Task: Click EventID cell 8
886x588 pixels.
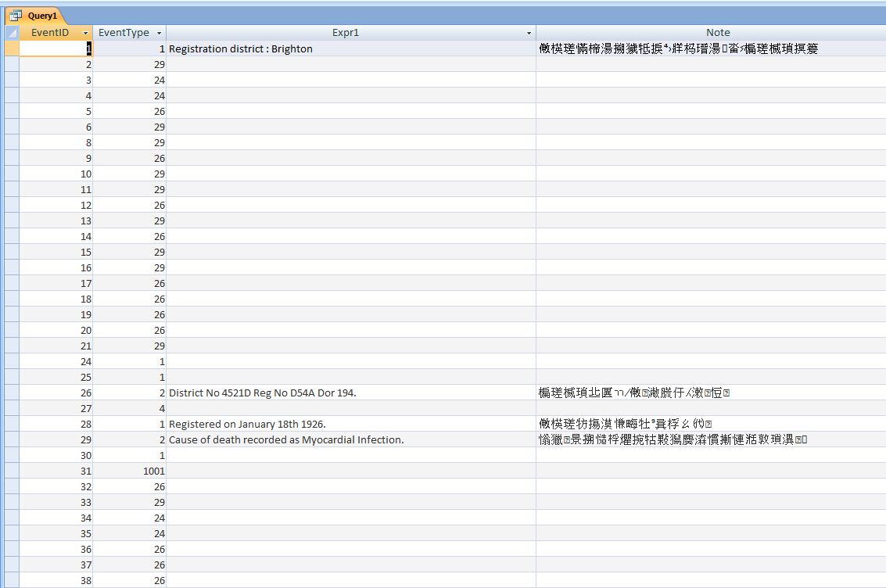Action: click(x=56, y=142)
